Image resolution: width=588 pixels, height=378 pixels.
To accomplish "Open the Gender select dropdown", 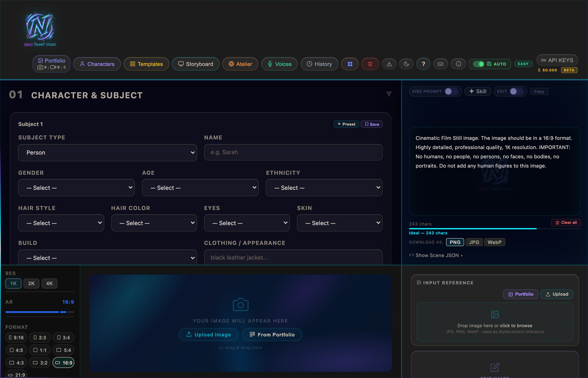I will [x=76, y=188].
